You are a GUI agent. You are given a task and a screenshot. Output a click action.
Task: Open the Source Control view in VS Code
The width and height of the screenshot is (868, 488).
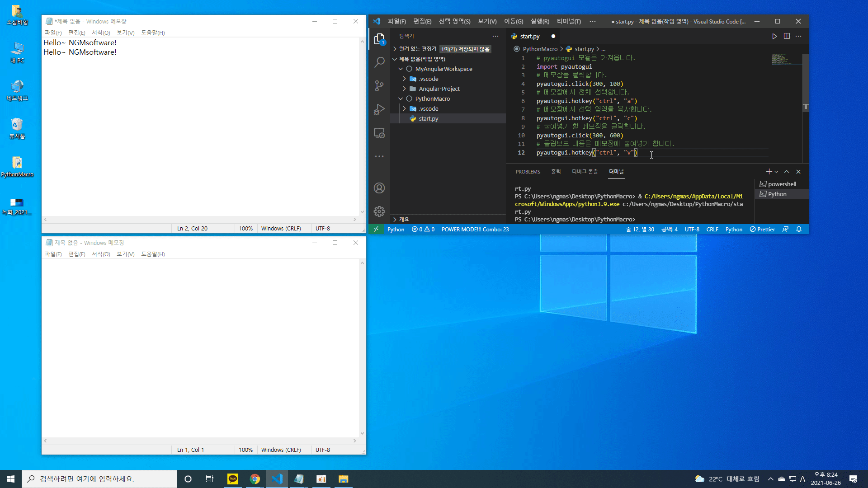point(379,86)
